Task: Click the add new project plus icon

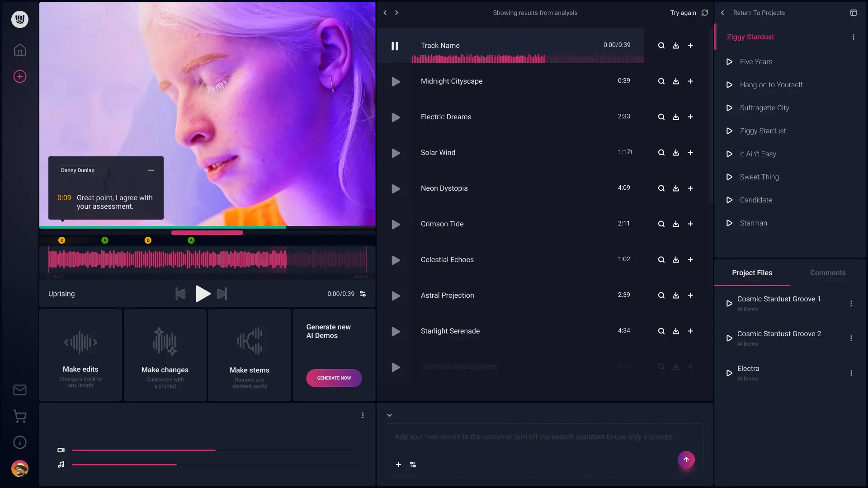Action: coord(19,76)
